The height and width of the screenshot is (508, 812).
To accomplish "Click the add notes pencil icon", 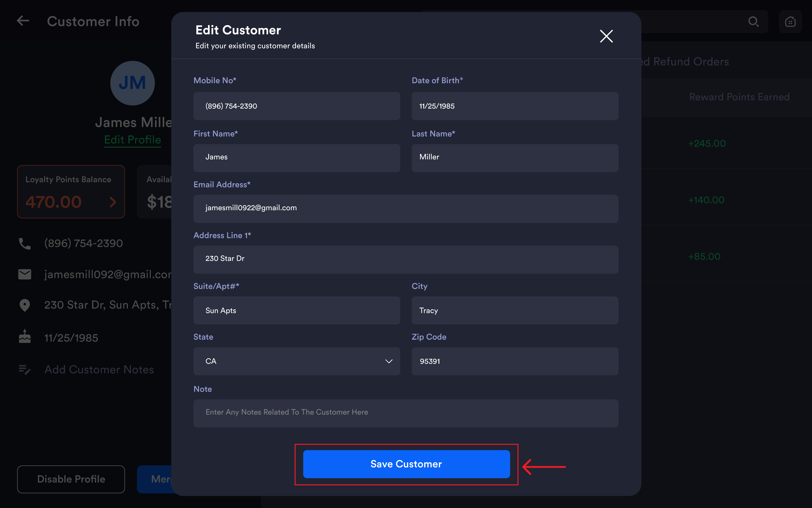I will pyautogui.click(x=24, y=369).
